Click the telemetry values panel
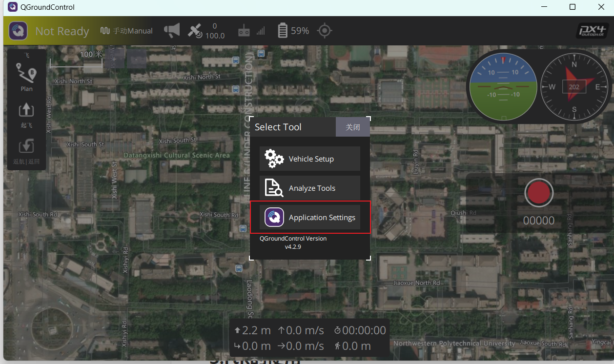The height and width of the screenshot is (364, 614). [309, 338]
